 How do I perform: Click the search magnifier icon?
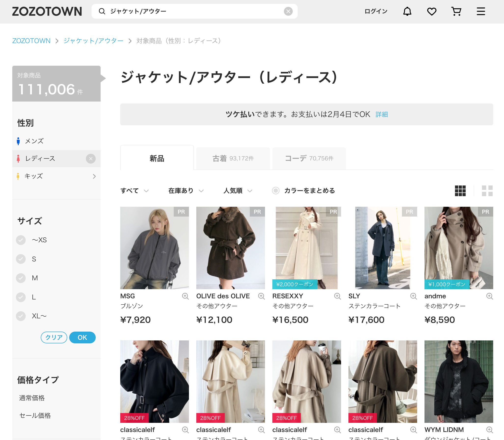102,11
